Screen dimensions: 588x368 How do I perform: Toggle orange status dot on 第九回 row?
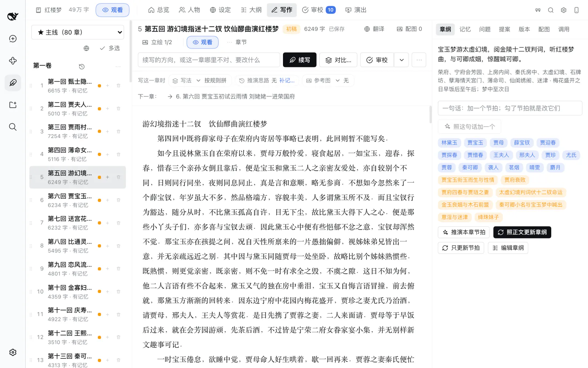(99, 269)
